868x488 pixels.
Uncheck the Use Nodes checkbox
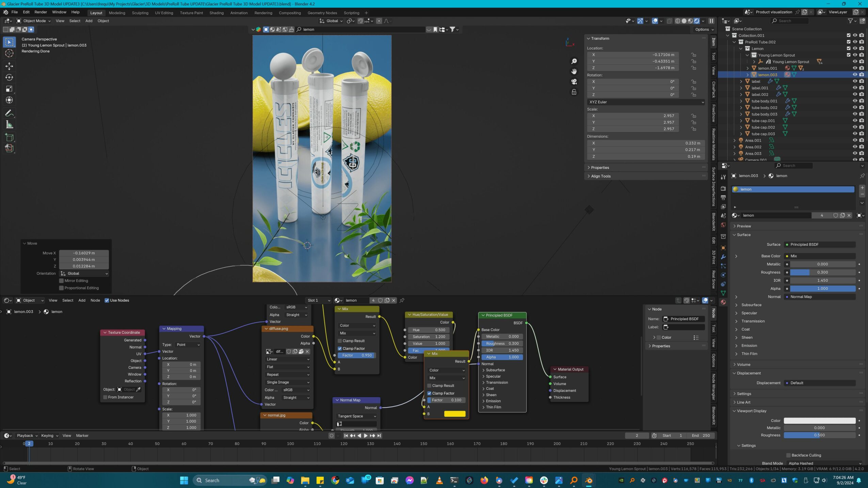[x=107, y=300]
